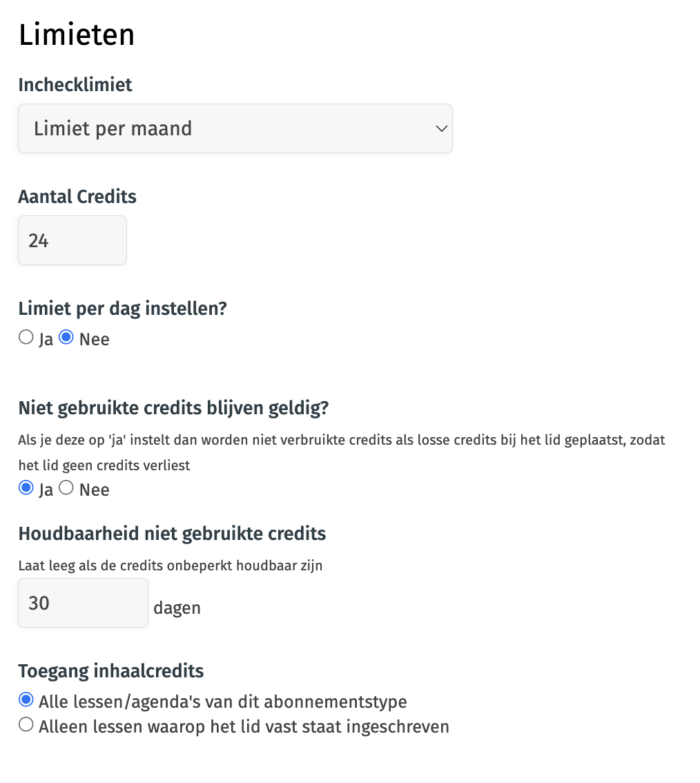
Task: Focus the Aantal Credits field showing 24
Action: point(72,240)
